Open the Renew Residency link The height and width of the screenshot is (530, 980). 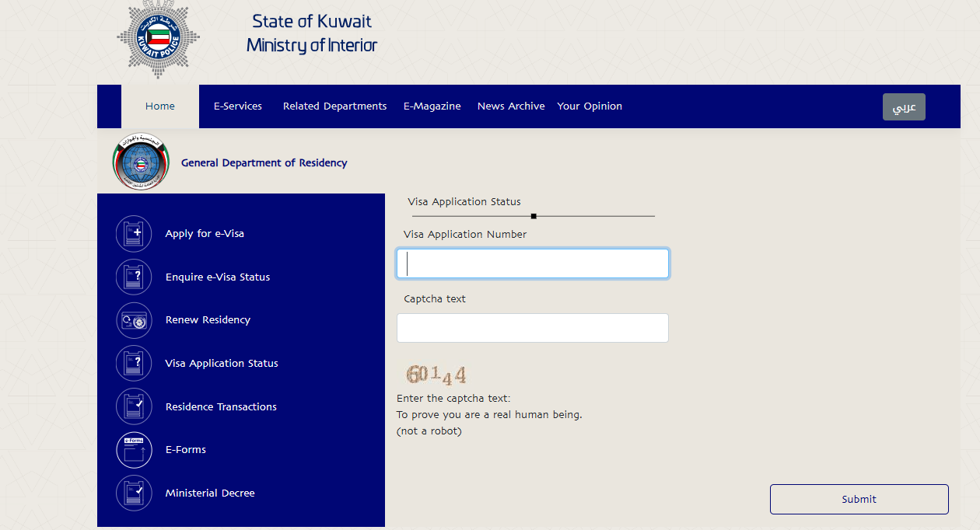click(x=208, y=320)
